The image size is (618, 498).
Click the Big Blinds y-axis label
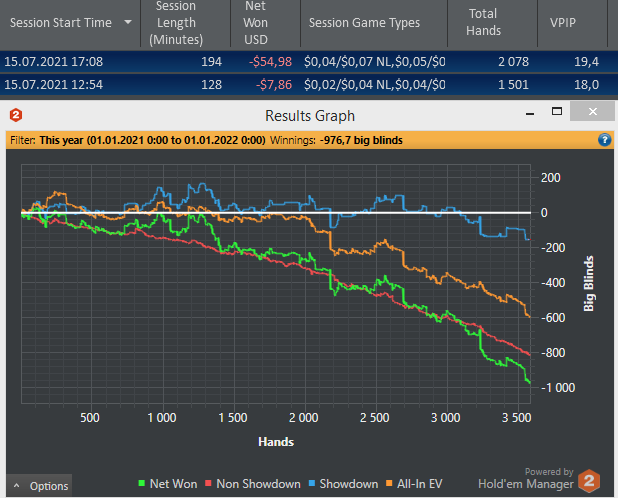coord(588,283)
